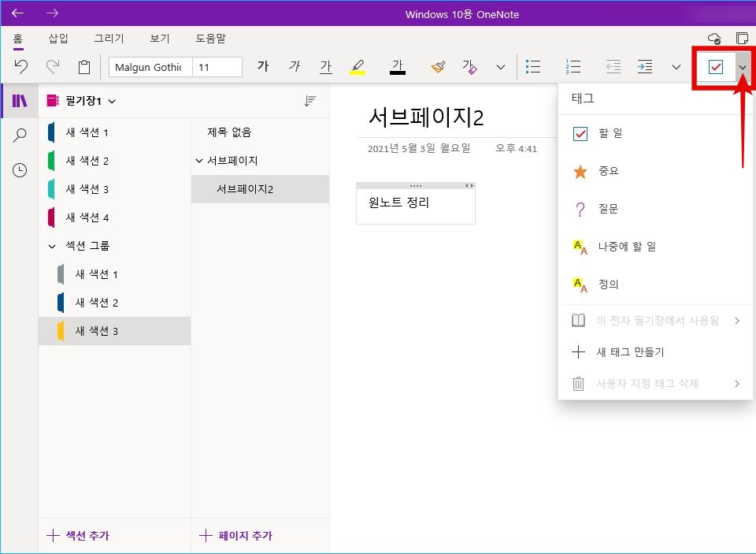Apply the 할 일 checkbox tag
756x554 pixels.
click(656, 133)
